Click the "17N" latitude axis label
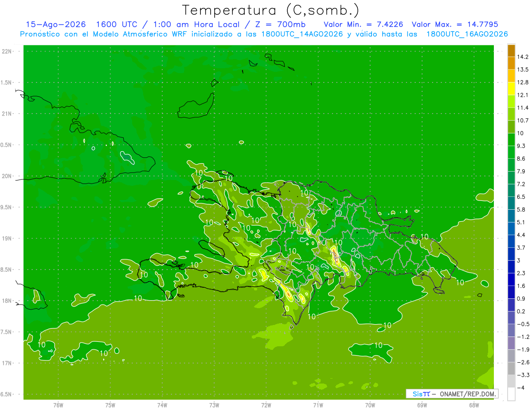The width and height of the screenshot is (532, 411). pyautogui.click(x=7, y=364)
